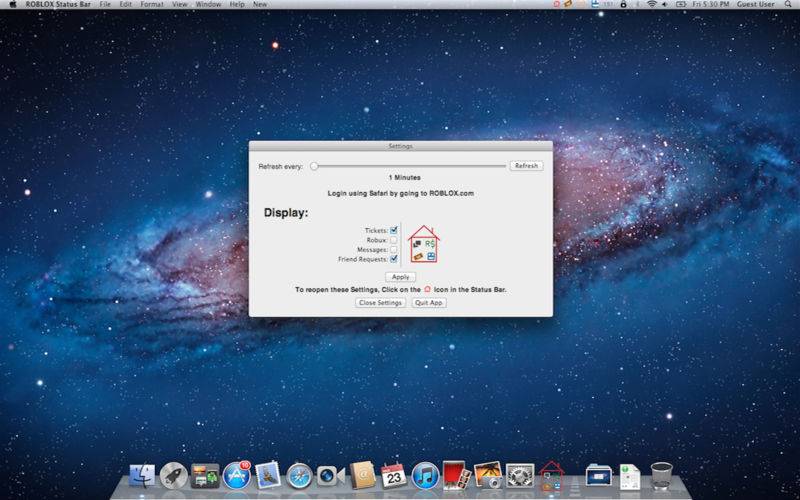Image resolution: width=800 pixels, height=500 pixels.
Task: Click the lock icon in menu bar
Action: (x=623, y=4)
